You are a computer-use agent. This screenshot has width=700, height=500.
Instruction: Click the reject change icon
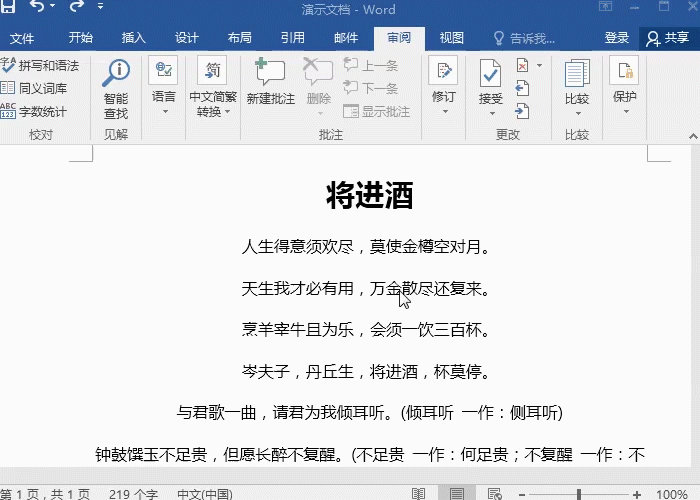(522, 66)
